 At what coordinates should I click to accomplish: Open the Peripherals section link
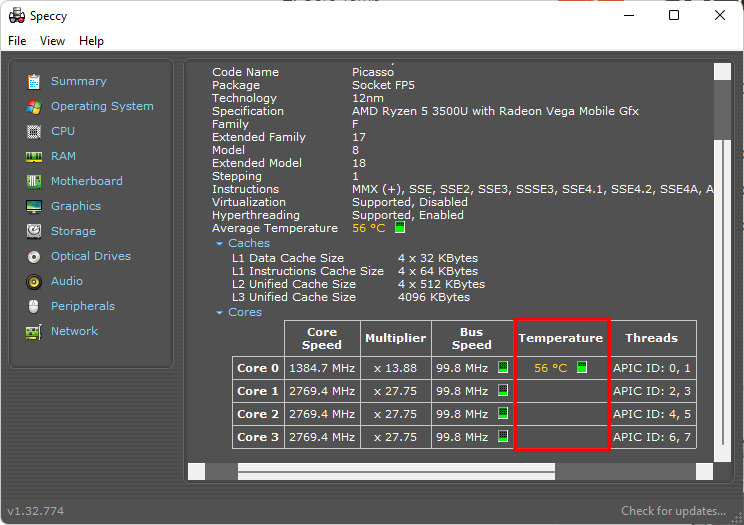(82, 306)
